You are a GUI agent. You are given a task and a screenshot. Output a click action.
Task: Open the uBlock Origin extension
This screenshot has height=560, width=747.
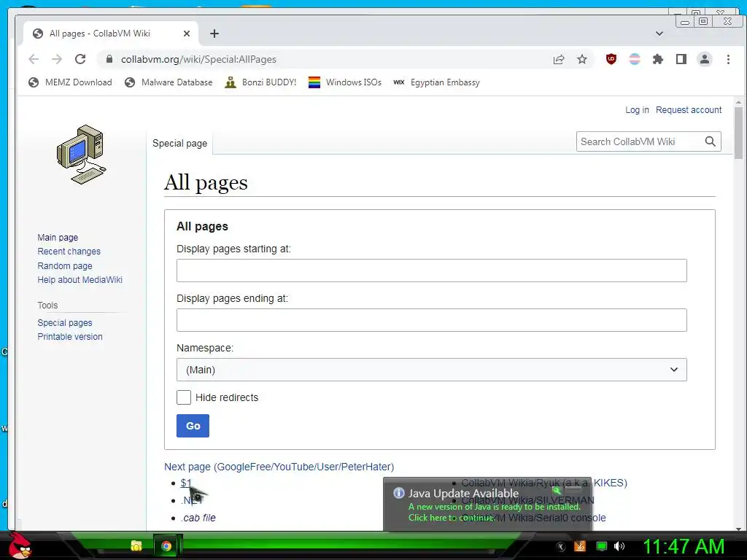(611, 59)
